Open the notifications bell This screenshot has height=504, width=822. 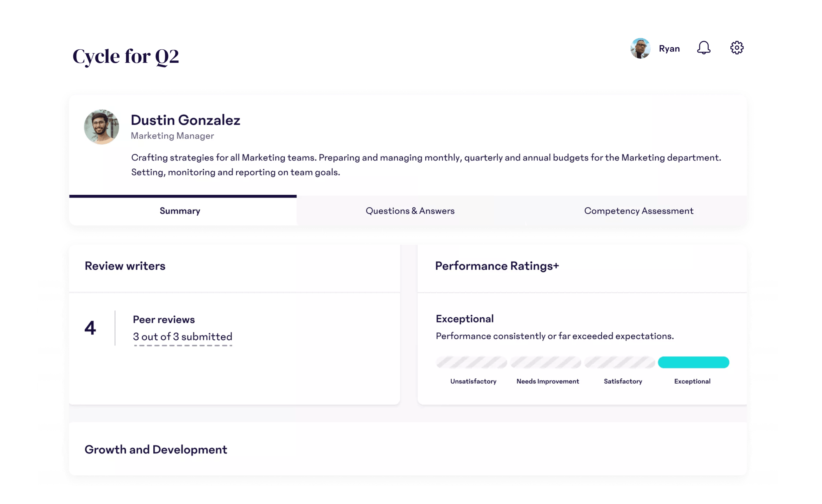pos(704,48)
